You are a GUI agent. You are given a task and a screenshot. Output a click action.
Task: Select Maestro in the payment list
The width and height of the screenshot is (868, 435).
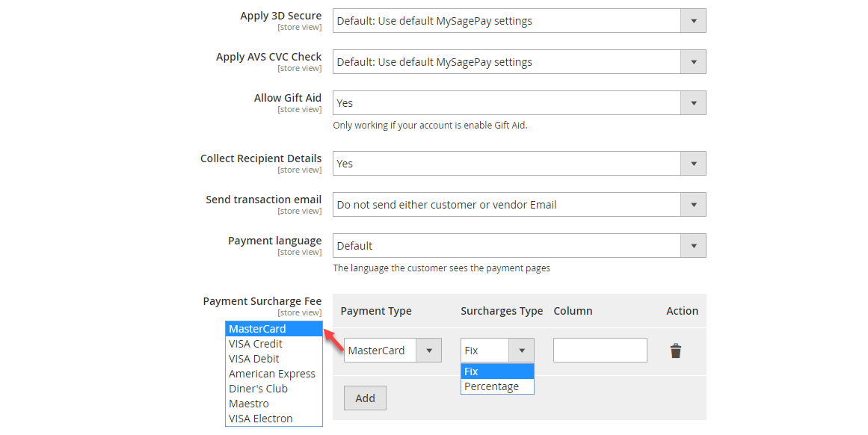[248, 403]
